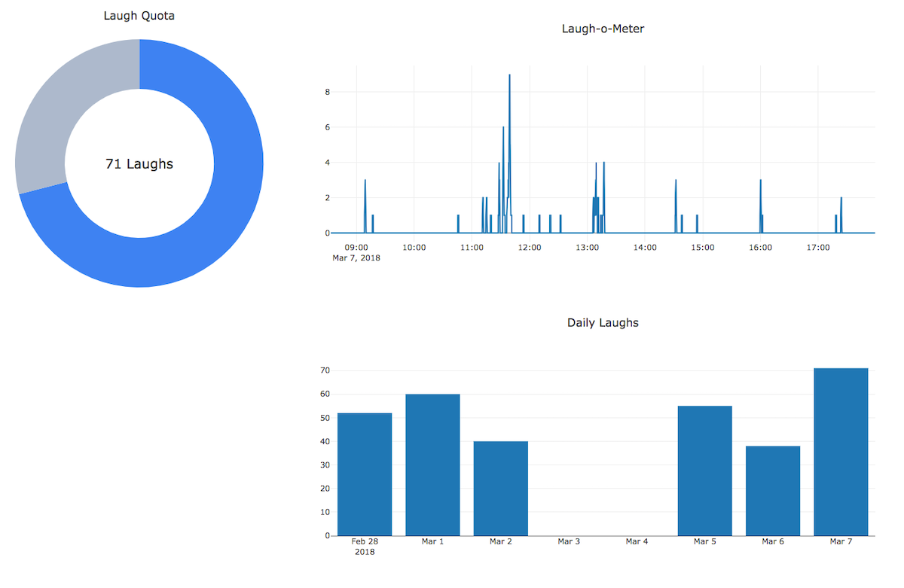Click the 'Laugh-o-Meter' chart title
The width and height of the screenshot is (904, 588).
(x=603, y=29)
